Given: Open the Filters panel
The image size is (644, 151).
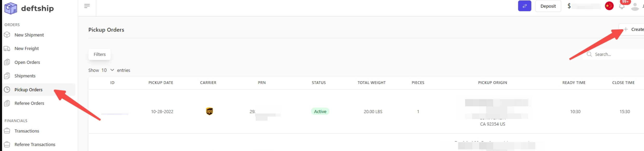Looking at the screenshot, I should click(x=100, y=54).
